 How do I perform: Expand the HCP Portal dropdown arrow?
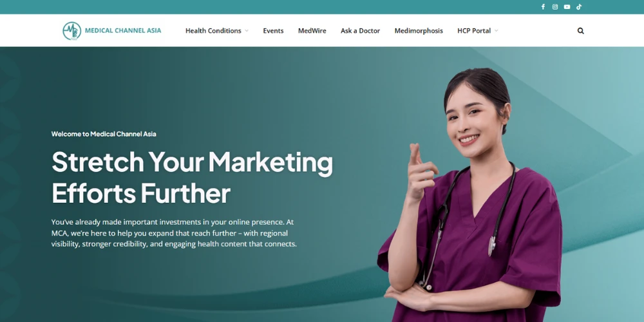(x=496, y=31)
